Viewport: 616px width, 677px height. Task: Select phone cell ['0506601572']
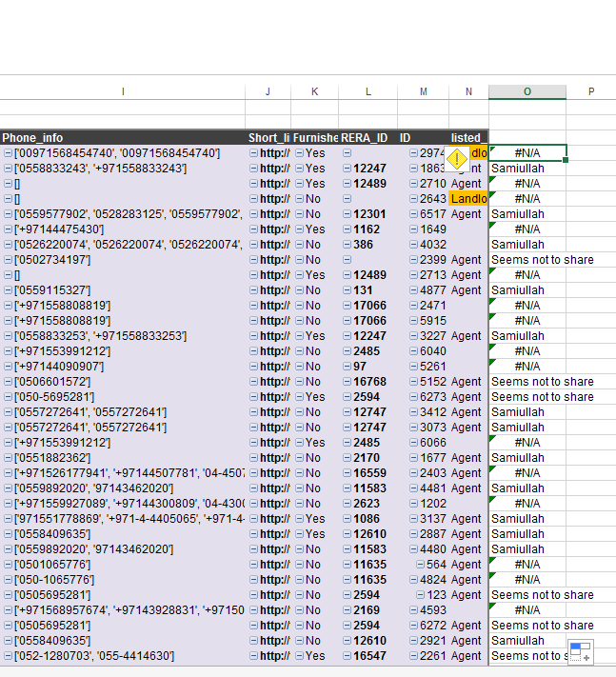[123, 381]
